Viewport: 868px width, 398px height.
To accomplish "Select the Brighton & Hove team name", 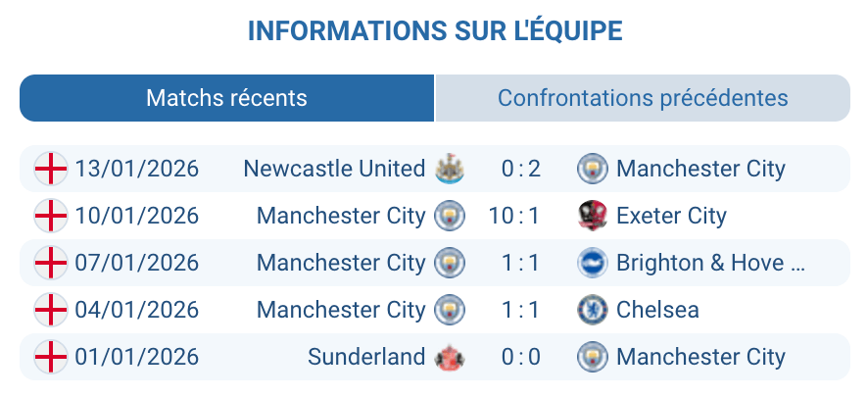I will 710,263.
